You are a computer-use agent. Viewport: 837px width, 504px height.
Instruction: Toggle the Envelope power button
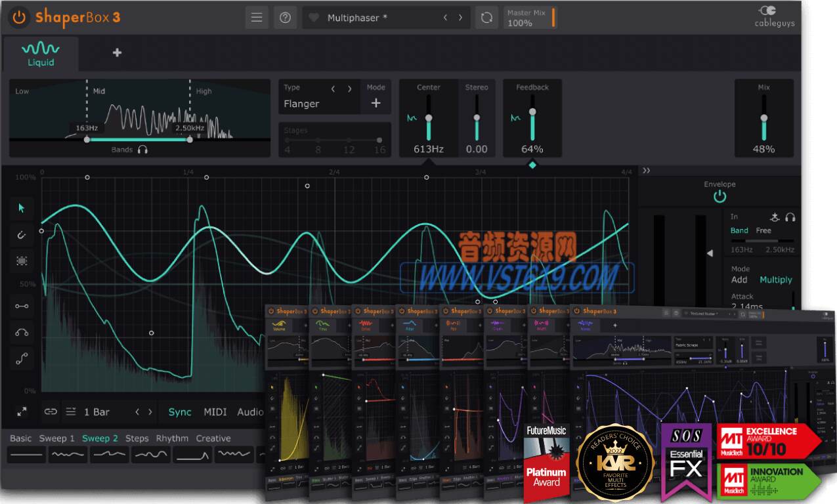719,195
